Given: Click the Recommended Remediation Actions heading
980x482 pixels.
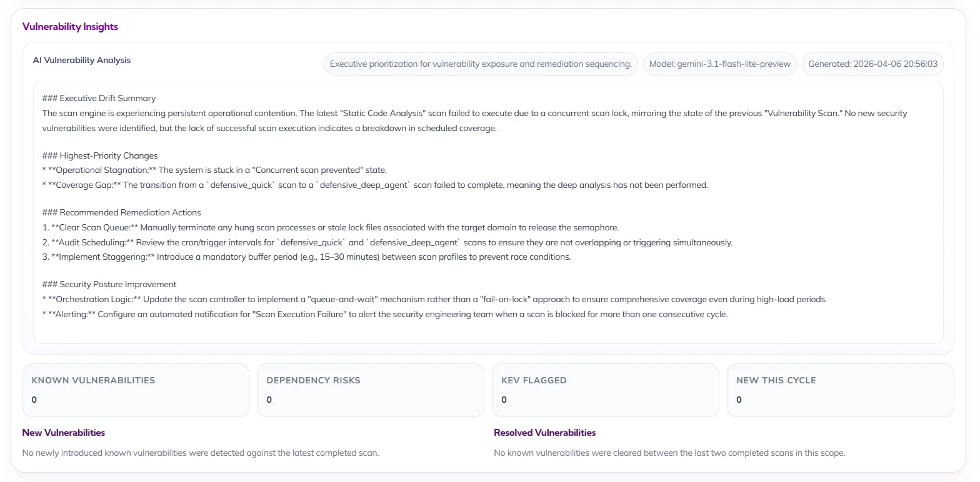Looking at the screenshot, I should point(121,213).
